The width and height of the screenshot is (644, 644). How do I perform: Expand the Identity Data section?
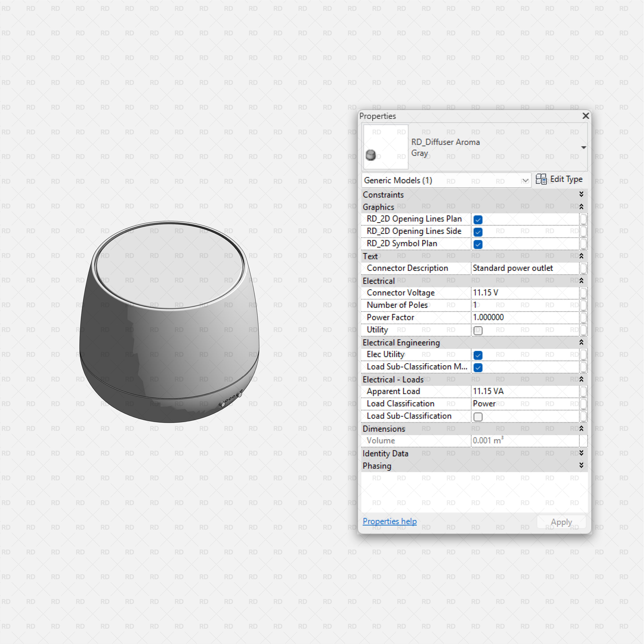coord(581,453)
